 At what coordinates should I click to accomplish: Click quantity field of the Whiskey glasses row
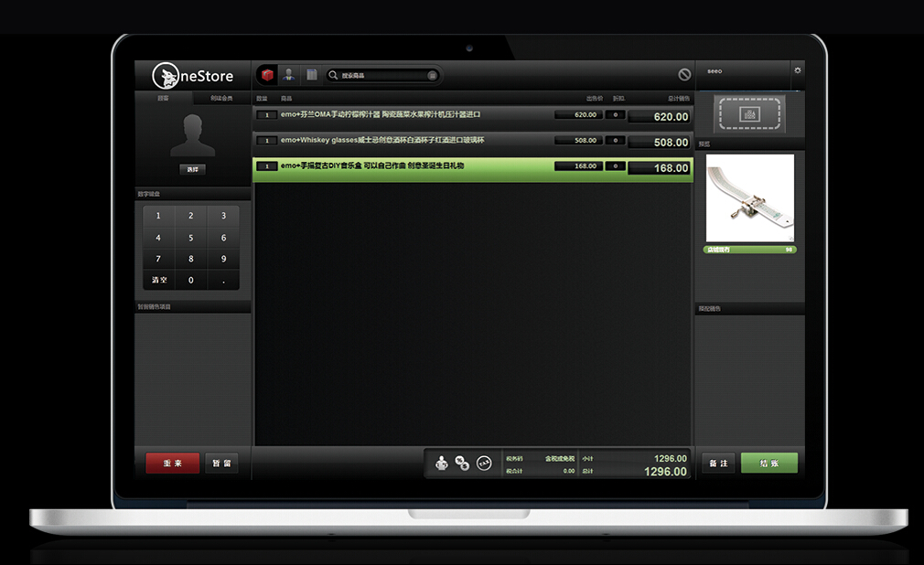(267, 140)
